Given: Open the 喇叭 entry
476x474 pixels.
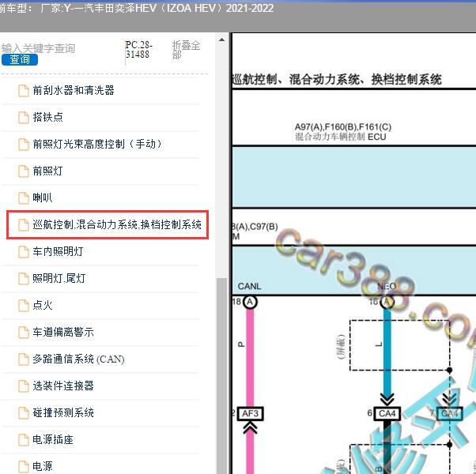Looking at the screenshot, I should point(43,197).
